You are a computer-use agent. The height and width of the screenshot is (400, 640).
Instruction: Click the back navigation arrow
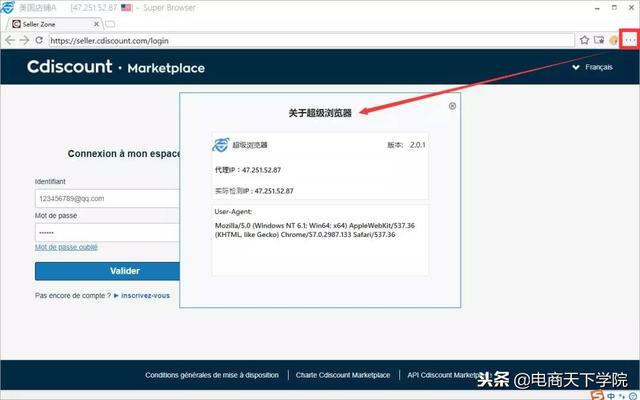(10, 40)
